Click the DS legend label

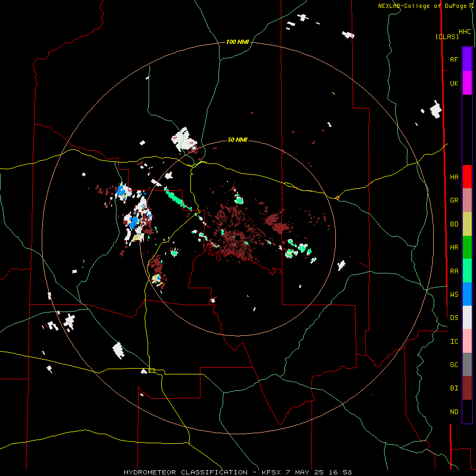click(454, 318)
